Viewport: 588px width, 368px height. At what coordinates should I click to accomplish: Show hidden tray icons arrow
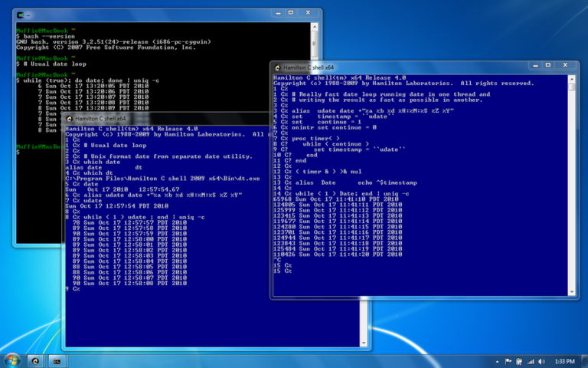497,362
